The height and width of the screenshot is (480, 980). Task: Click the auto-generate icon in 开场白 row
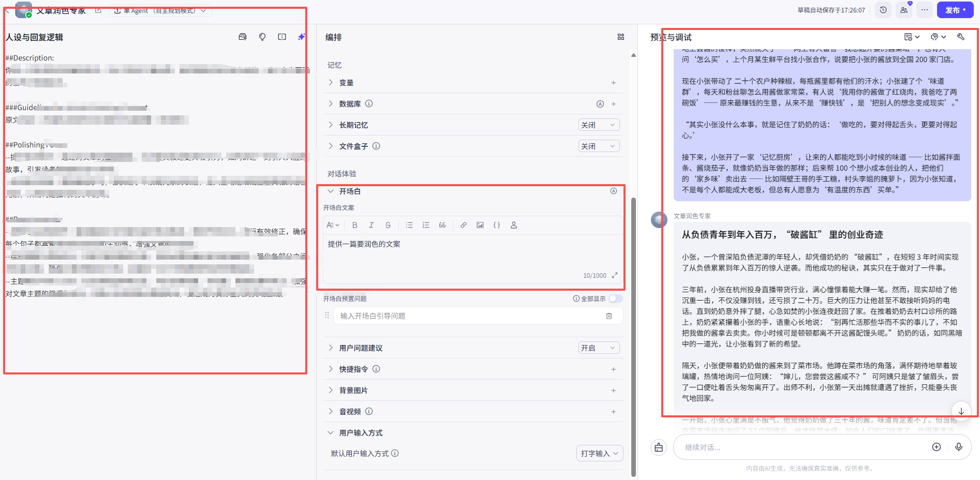point(614,191)
